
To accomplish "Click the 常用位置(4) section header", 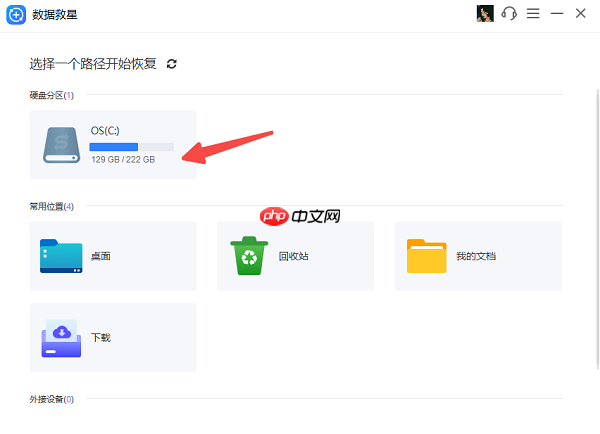I will tap(51, 206).
